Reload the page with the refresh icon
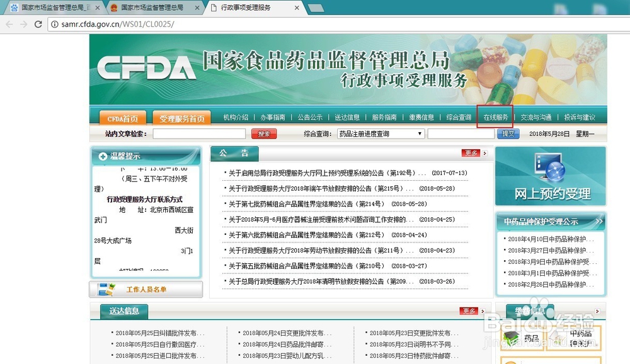This screenshot has width=630, height=364. point(38,25)
